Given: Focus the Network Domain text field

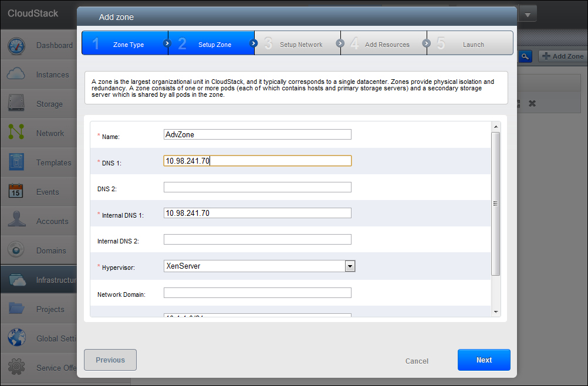Looking at the screenshot, I should click(257, 293).
